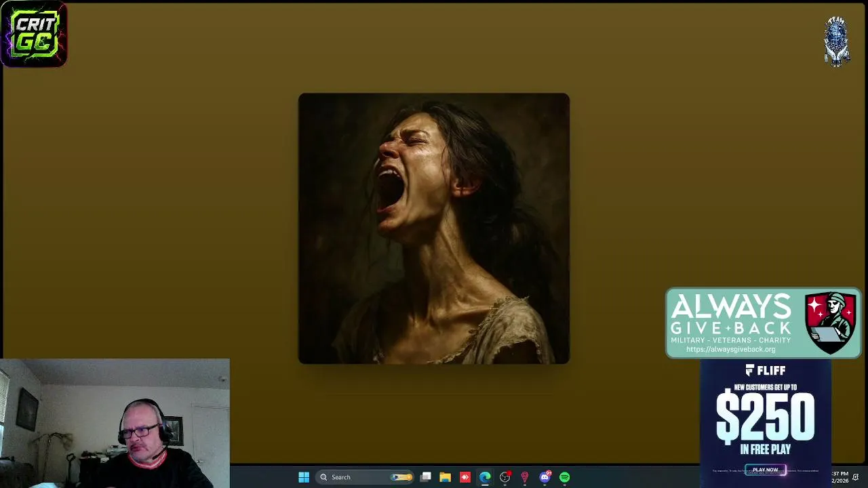Open the notification center icon in system tray

point(856,477)
